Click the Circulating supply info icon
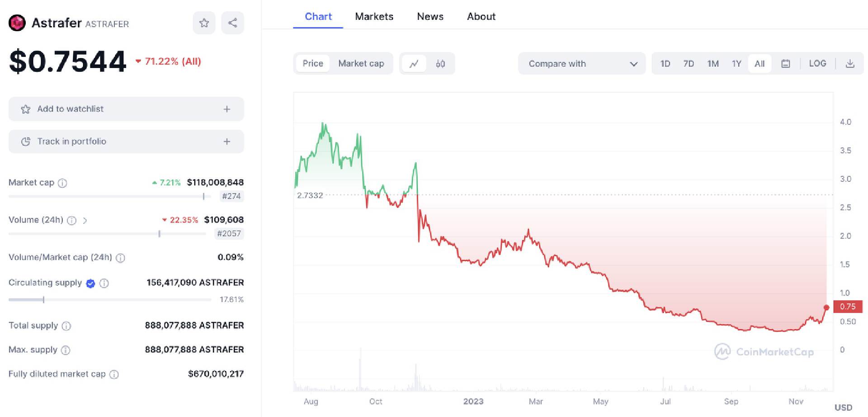Viewport: 868px width, 417px height. tap(104, 284)
